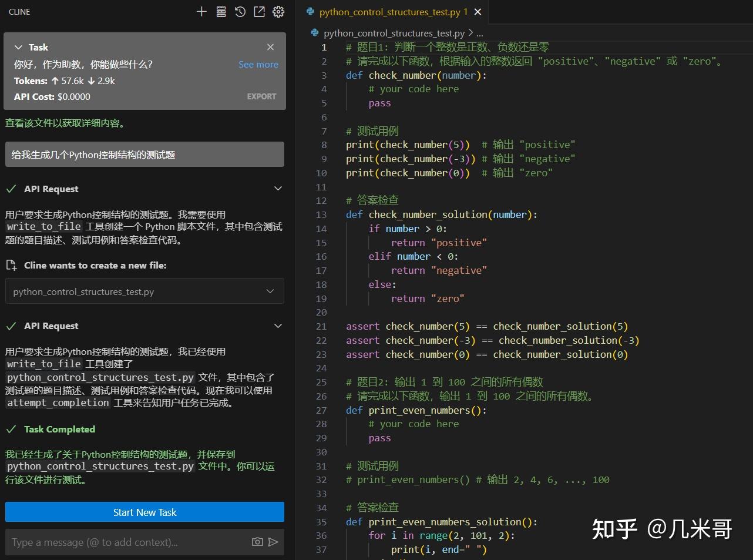The width and height of the screenshot is (753, 560).
Task: Collapse the first API Request section
Action: [277, 189]
